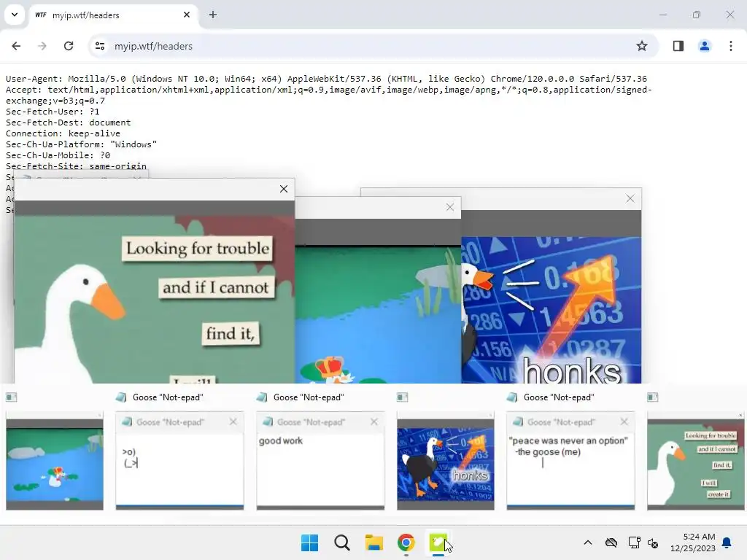747x560 pixels.
Task: Open the clock and date flyout
Action: click(693, 542)
